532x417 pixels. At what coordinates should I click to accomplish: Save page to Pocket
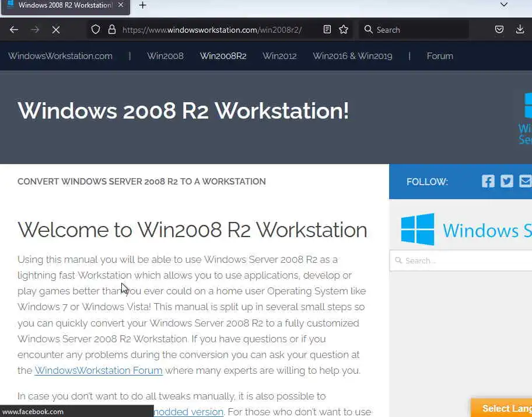499,30
